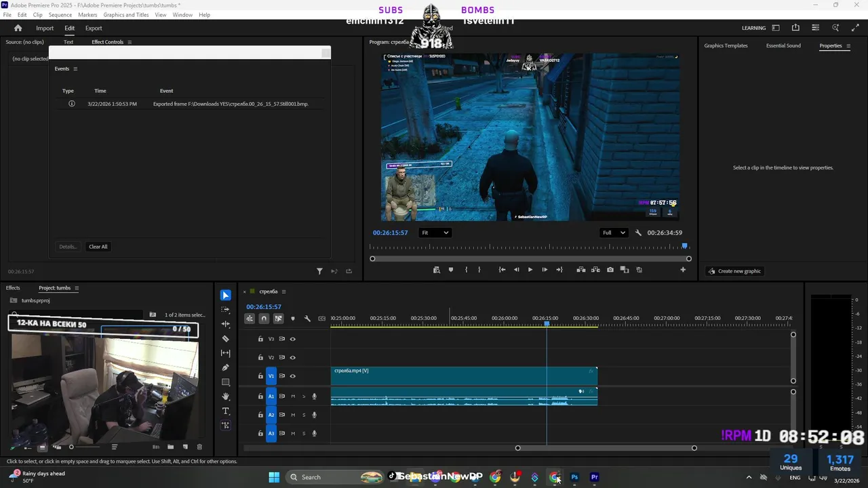Add a marker in the timeline
Image resolution: width=868 pixels, height=488 pixels.
point(293,319)
